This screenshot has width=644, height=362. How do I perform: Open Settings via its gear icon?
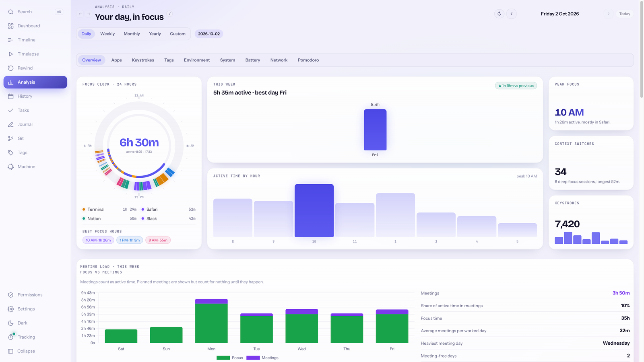(x=11, y=309)
